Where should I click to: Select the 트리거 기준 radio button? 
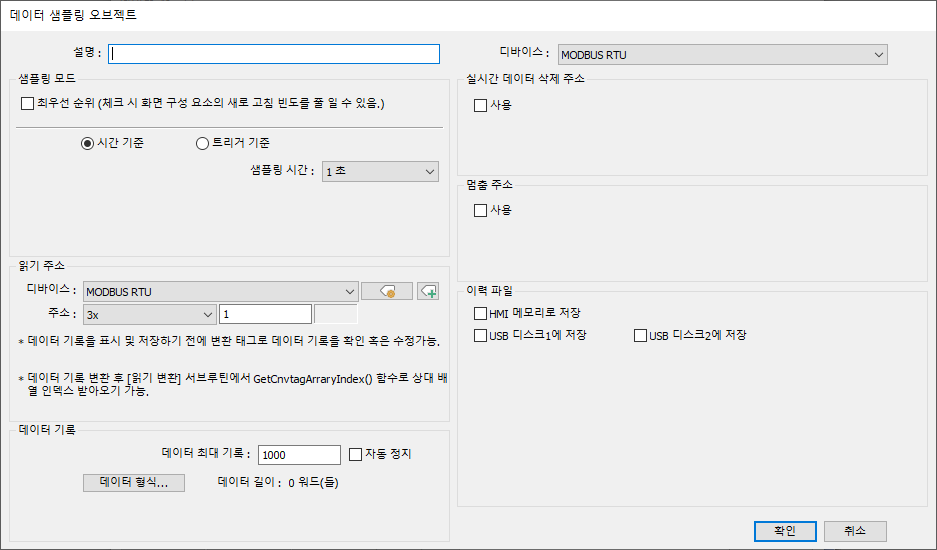tap(202, 143)
